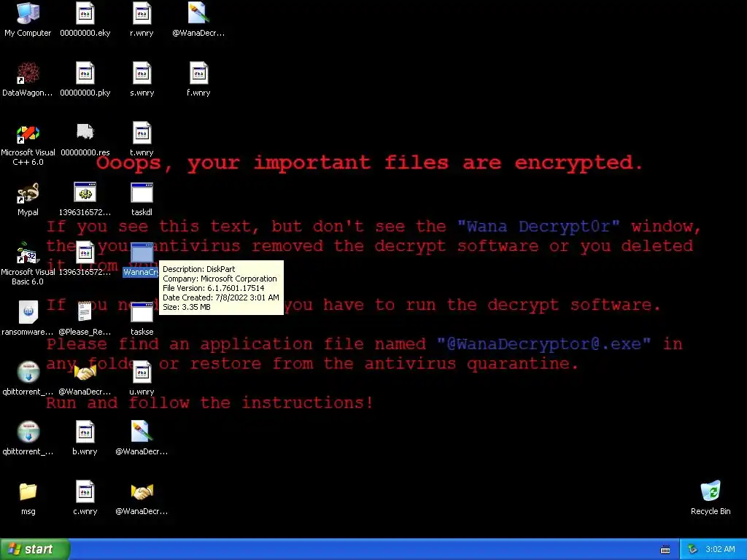
Task: Click the 3:02 AM taskbar clock
Action: pos(720,550)
